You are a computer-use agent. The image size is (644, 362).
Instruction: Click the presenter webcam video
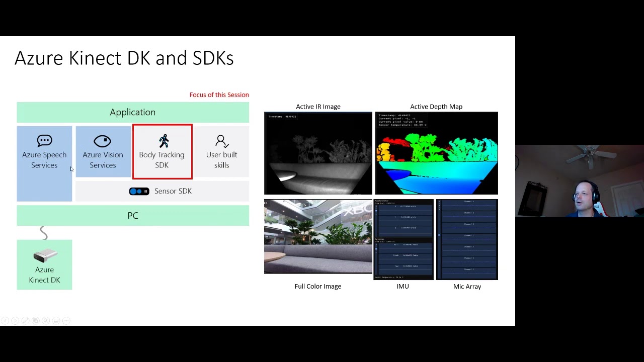tap(580, 181)
